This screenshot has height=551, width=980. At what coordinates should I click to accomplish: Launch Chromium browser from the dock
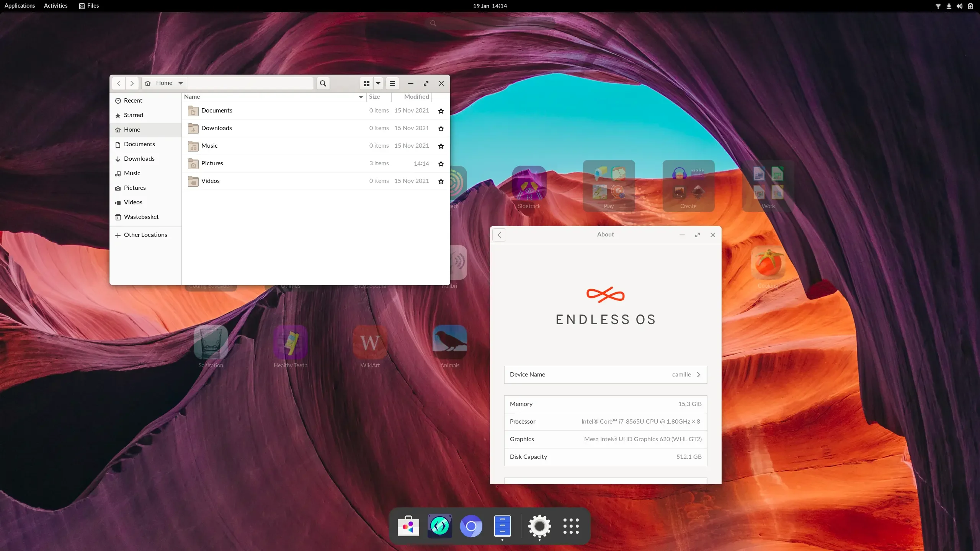pyautogui.click(x=471, y=527)
